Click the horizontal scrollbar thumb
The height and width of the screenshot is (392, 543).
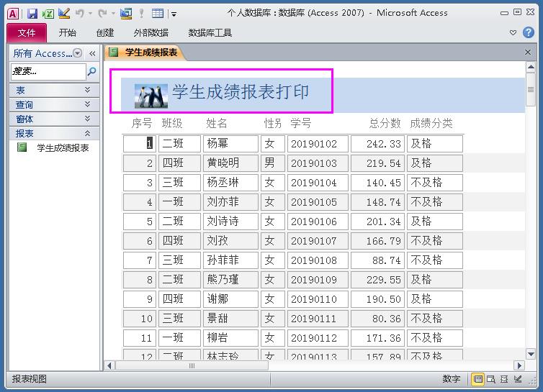point(192,365)
